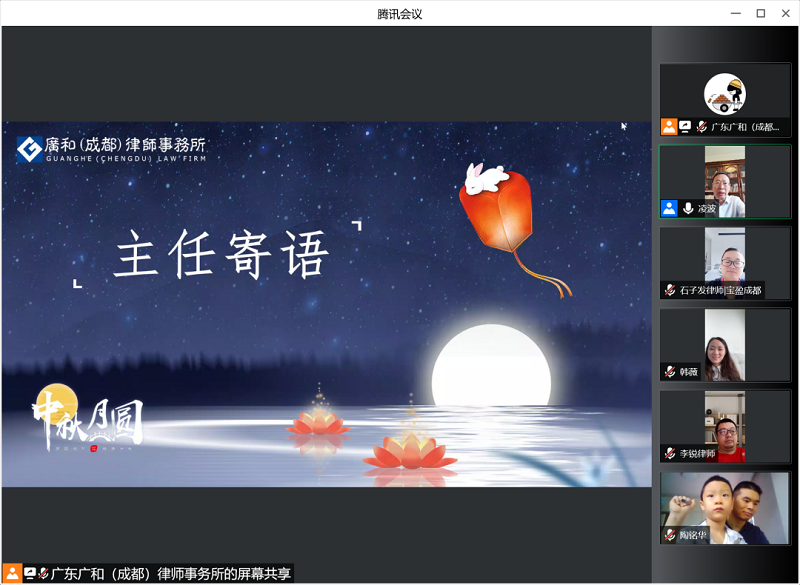This screenshot has width=800, height=585.
Task: Click muted mic icon next to 韩薇
Action: pos(670,372)
